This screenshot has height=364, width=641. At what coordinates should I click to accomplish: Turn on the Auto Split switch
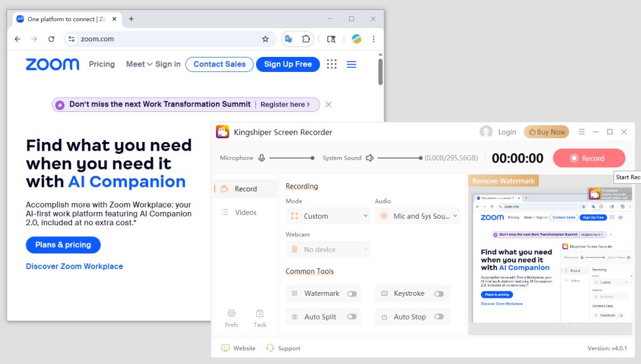352,316
